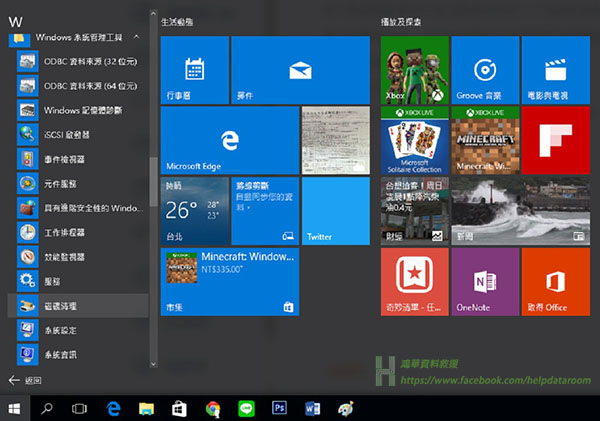Click Photoshop icon in the taskbar
Screen dimensions: 600x421
coord(280,408)
